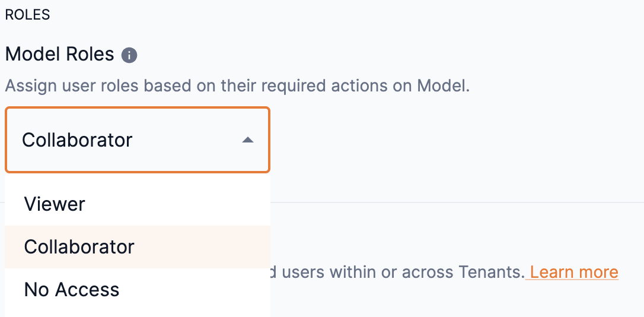Click the Collaborator combo box field
Screen dimensions: 644x317
tap(138, 140)
